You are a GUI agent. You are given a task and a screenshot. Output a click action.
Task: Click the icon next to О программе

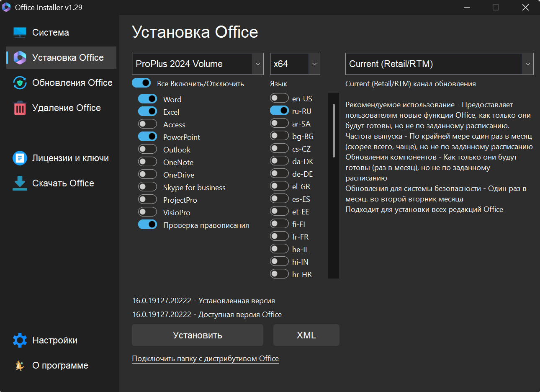tap(20, 366)
